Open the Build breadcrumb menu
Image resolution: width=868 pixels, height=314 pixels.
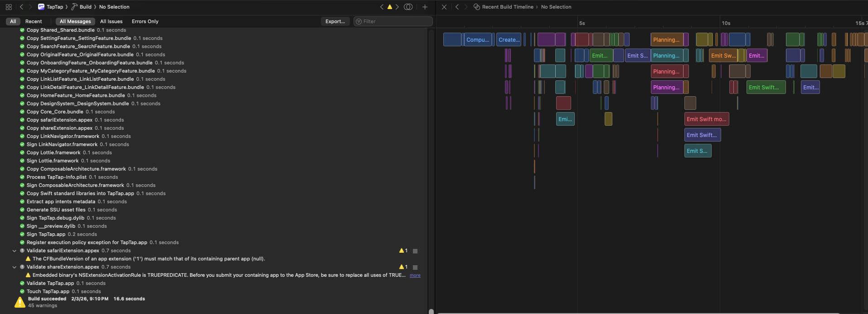pyautogui.click(x=86, y=7)
